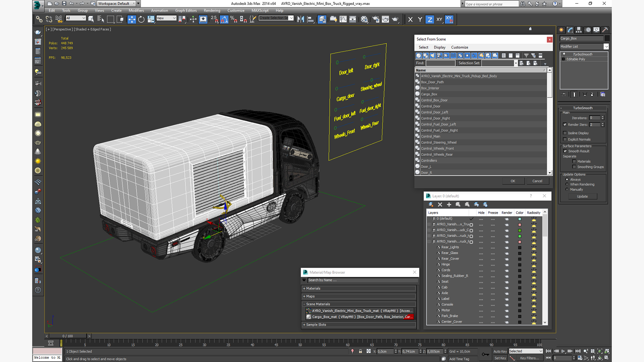Toggle Display Cameras filter in Select From Scene
Screen dimensions: 644x362
[x=439, y=56]
